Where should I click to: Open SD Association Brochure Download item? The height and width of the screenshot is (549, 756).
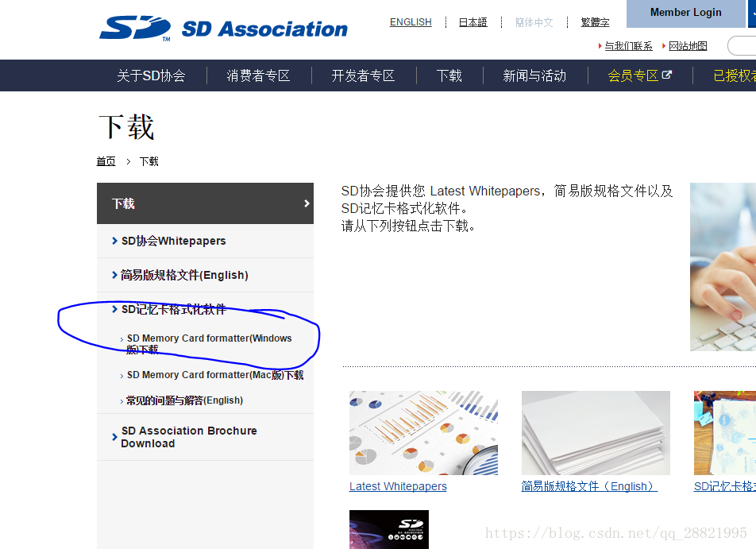pyautogui.click(x=188, y=437)
